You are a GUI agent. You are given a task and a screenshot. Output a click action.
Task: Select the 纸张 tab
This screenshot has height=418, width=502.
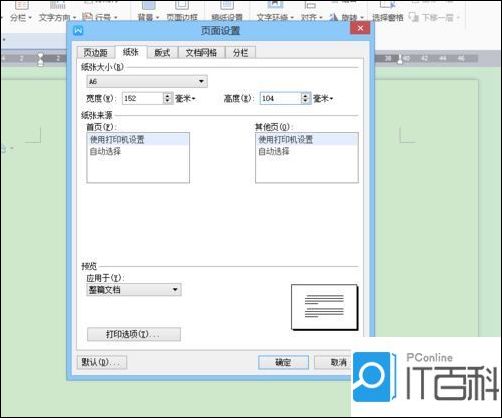[x=131, y=52]
